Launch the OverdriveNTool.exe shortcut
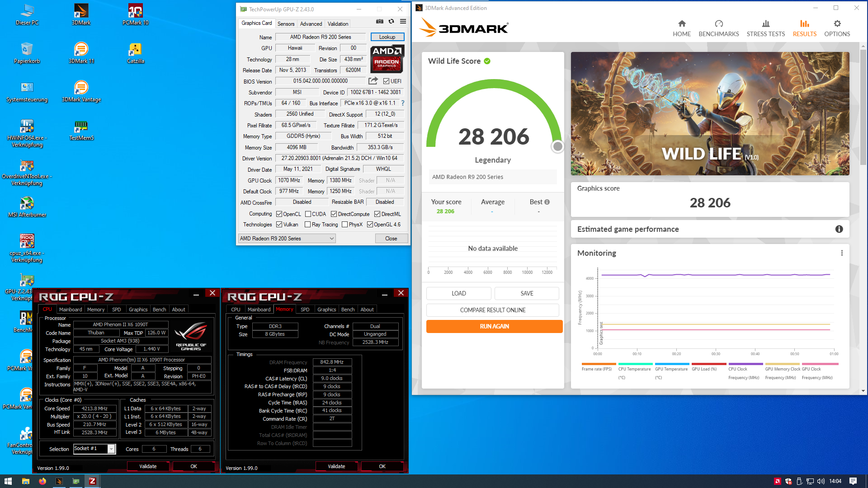 tap(27, 172)
